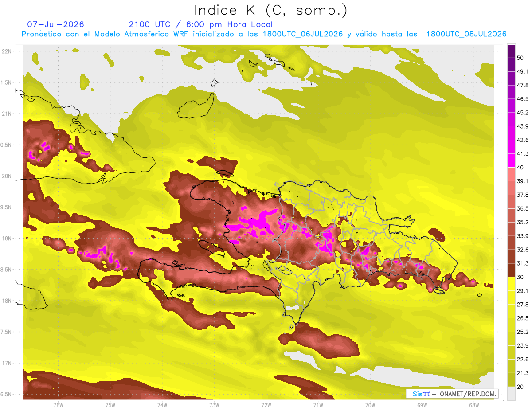The height and width of the screenshot is (411, 532).
Task: Click longitude label "69W"
Action: coord(422,405)
